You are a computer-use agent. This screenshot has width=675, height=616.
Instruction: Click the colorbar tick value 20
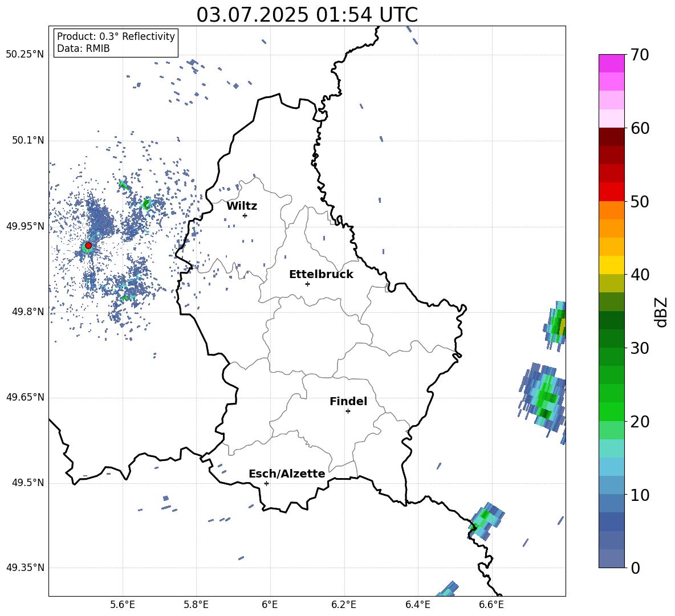[x=640, y=422]
